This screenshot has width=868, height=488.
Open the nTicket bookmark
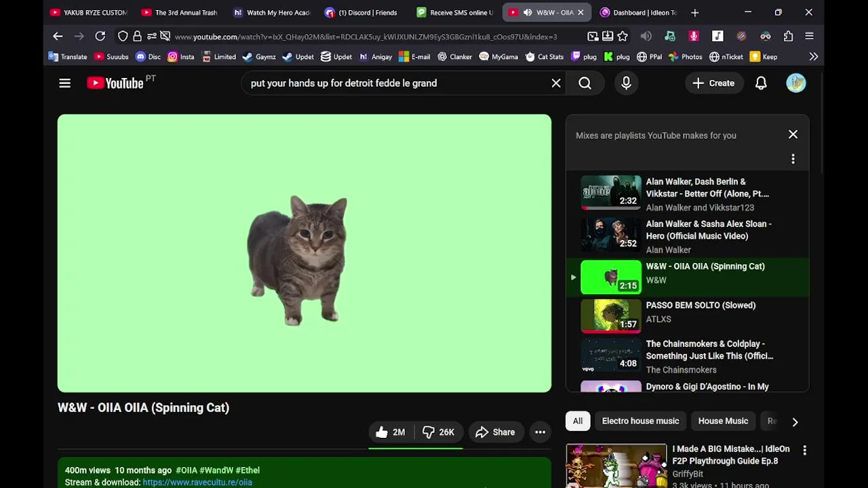tap(726, 57)
